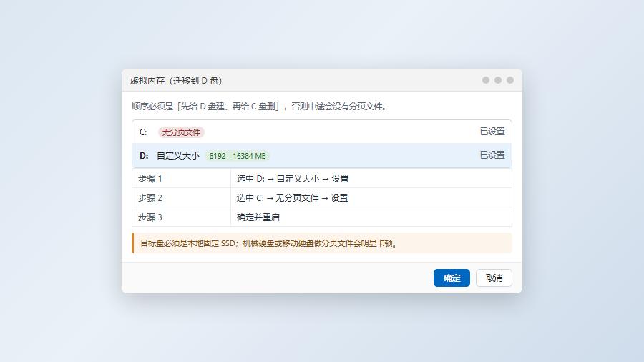The height and width of the screenshot is (362, 644).
Task: Select the C: drive row
Action: point(322,132)
